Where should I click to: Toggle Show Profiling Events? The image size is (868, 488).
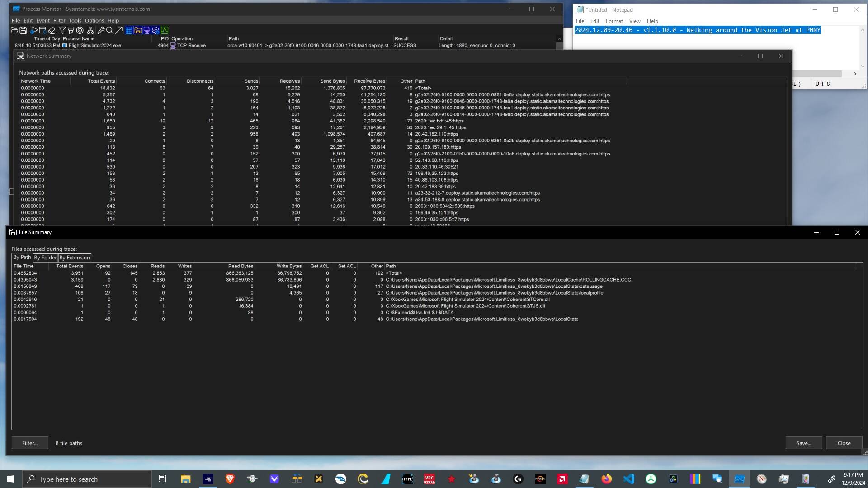tap(165, 30)
